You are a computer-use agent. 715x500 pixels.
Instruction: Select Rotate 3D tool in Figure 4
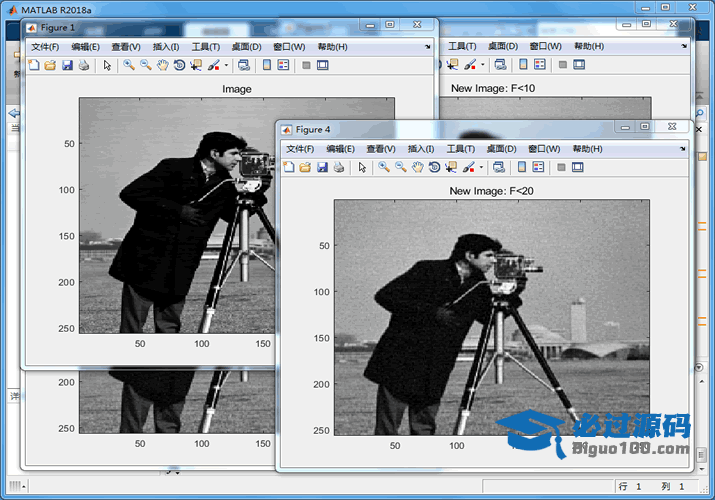tap(434, 167)
